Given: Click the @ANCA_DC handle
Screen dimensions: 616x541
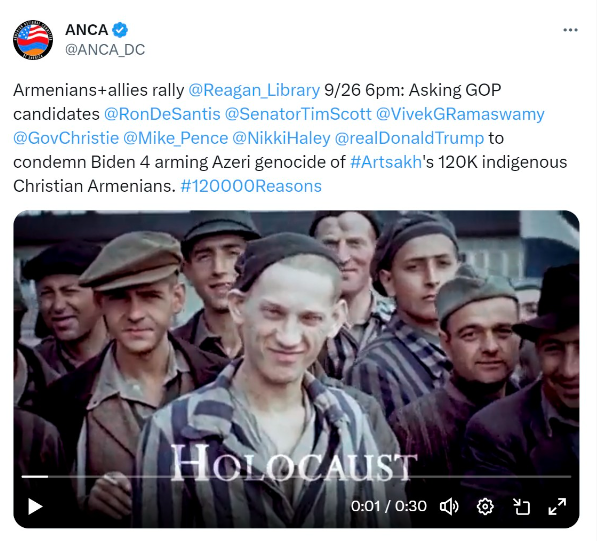Looking at the screenshot, I should (x=105, y=50).
